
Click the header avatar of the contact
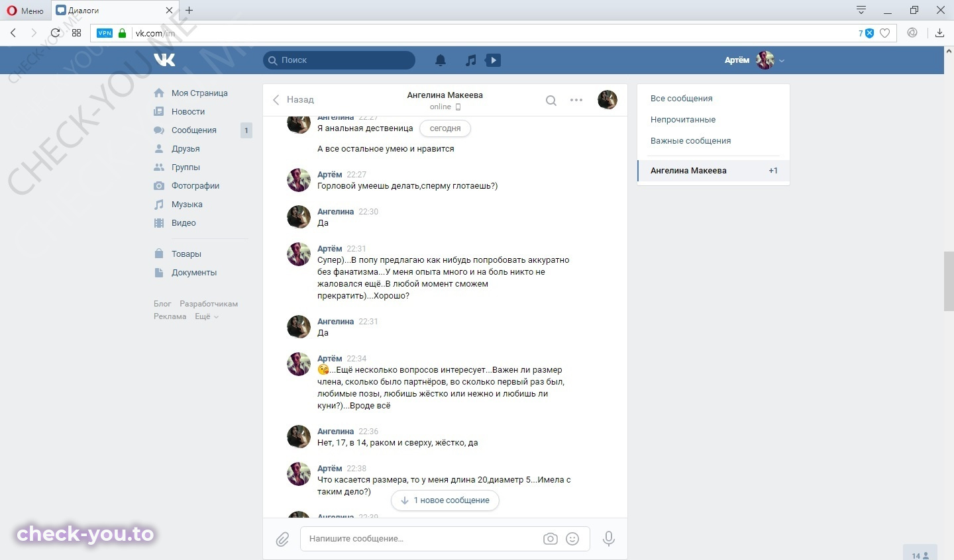tap(608, 100)
